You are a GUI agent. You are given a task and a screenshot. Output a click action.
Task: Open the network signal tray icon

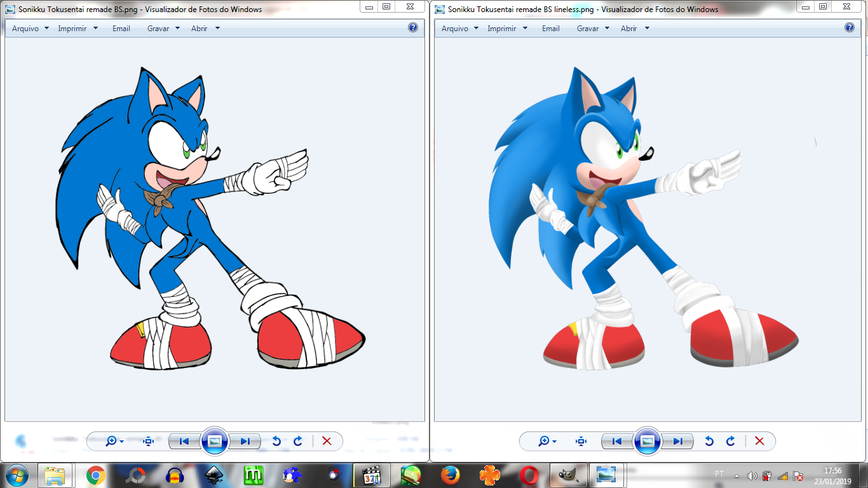(x=783, y=475)
